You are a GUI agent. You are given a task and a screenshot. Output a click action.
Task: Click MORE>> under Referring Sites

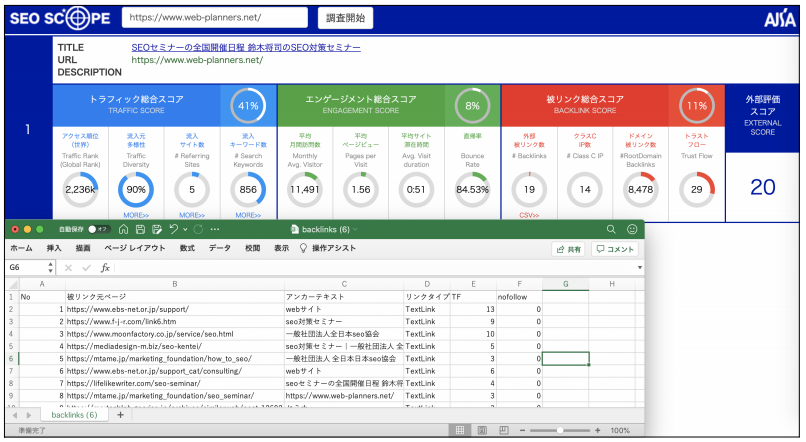192,215
